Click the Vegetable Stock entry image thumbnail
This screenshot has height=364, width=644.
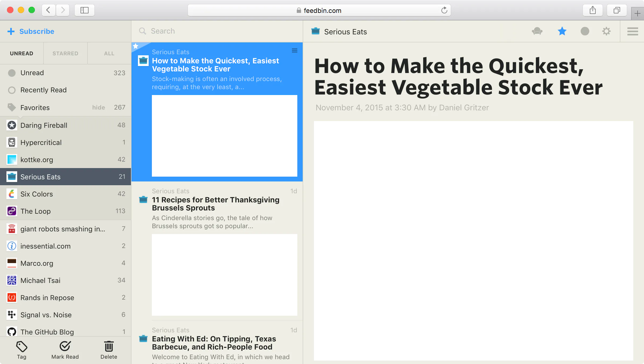[225, 136]
